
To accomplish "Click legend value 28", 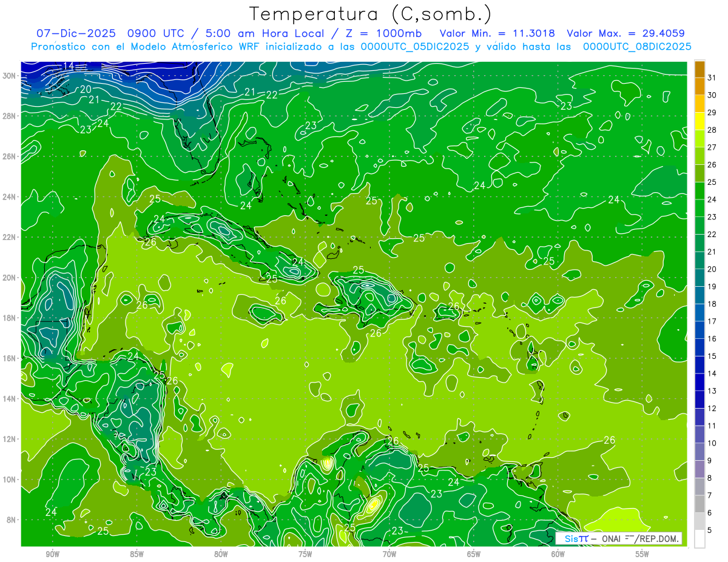I will [x=712, y=130].
